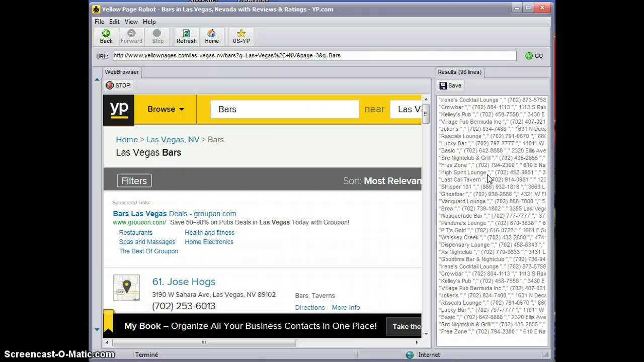
Task: Click the blue up arrow left of WebBrowser
Action: coord(97,79)
